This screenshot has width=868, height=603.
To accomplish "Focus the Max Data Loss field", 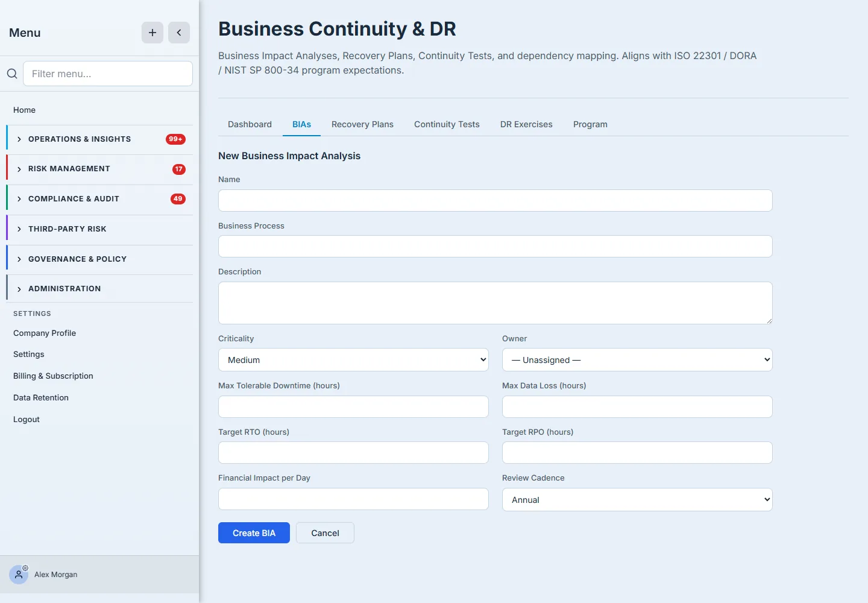I will 637,407.
